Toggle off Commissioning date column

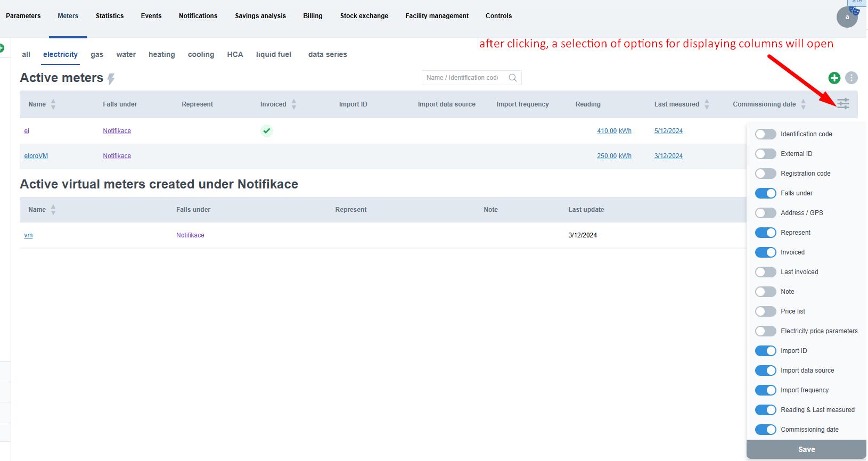765,430
